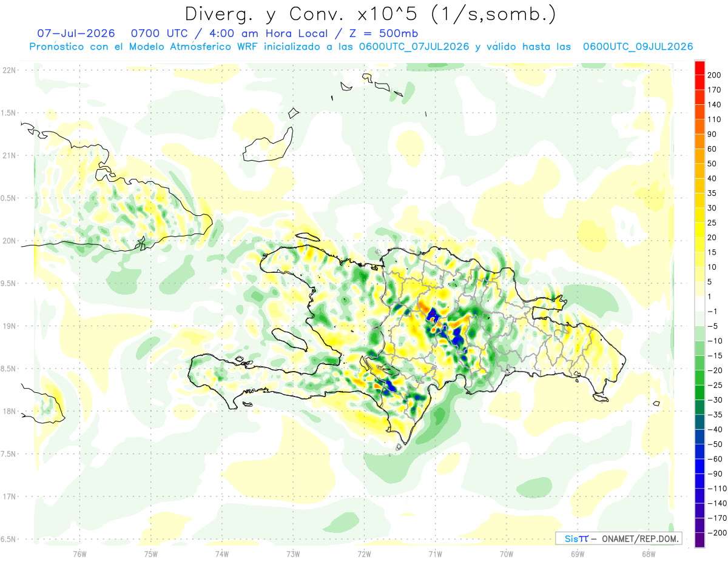
Task: Click the '21N' latitude label
Action: 8,155
